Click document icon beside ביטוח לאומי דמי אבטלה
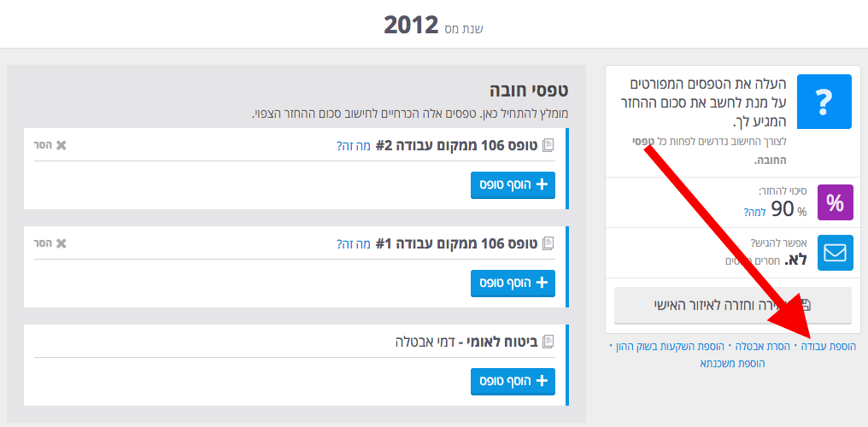 [548, 342]
